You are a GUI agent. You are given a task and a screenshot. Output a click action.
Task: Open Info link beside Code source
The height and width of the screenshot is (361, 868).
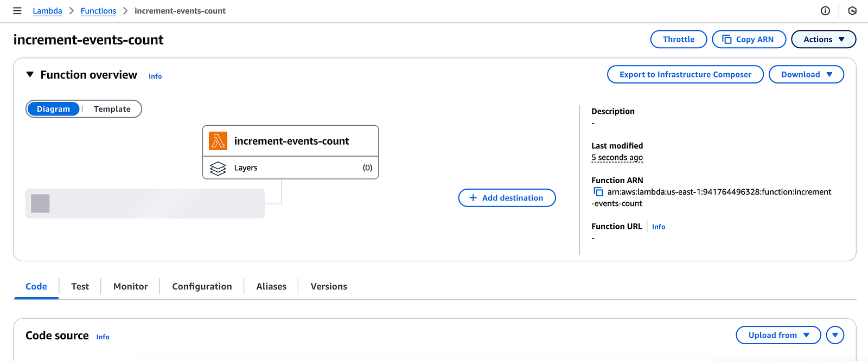point(103,337)
